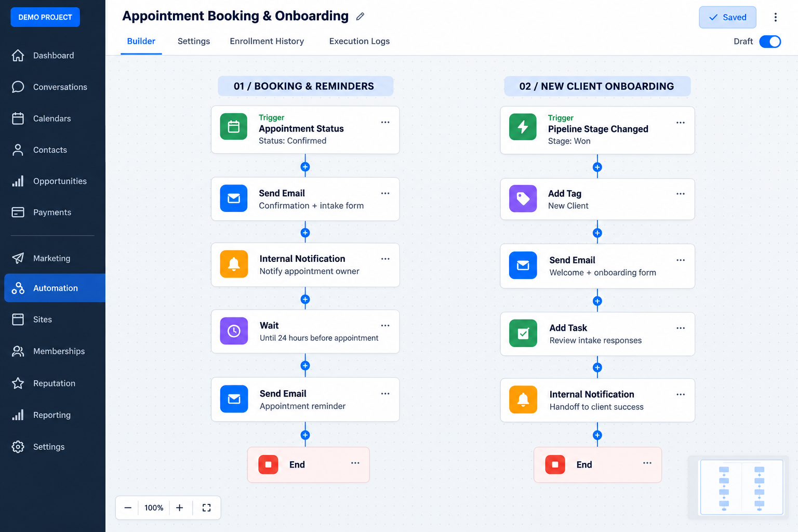Add a step below the Add Tag node
Viewport: 798px width, 532px height.
click(597, 233)
